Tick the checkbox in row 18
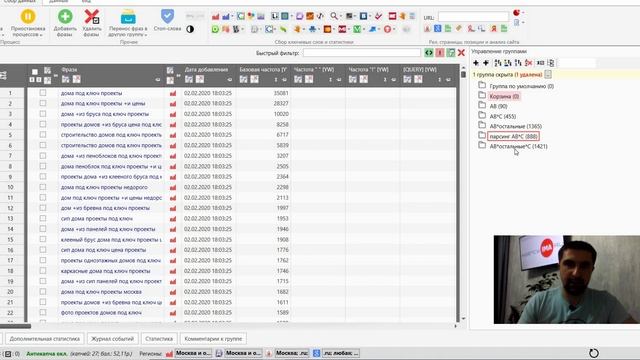640x360 pixels. [x=43, y=271]
